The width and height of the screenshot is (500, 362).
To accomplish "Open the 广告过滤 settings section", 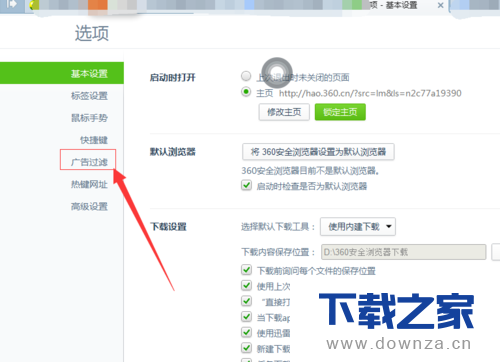I will (x=89, y=162).
